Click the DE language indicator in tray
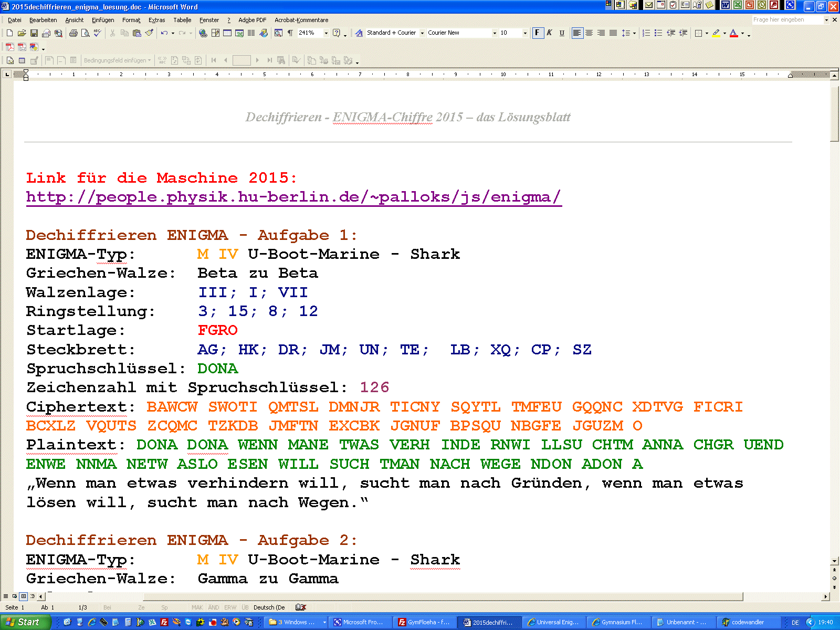Image resolution: width=840 pixels, height=630 pixels. pyautogui.click(x=795, y=623)
